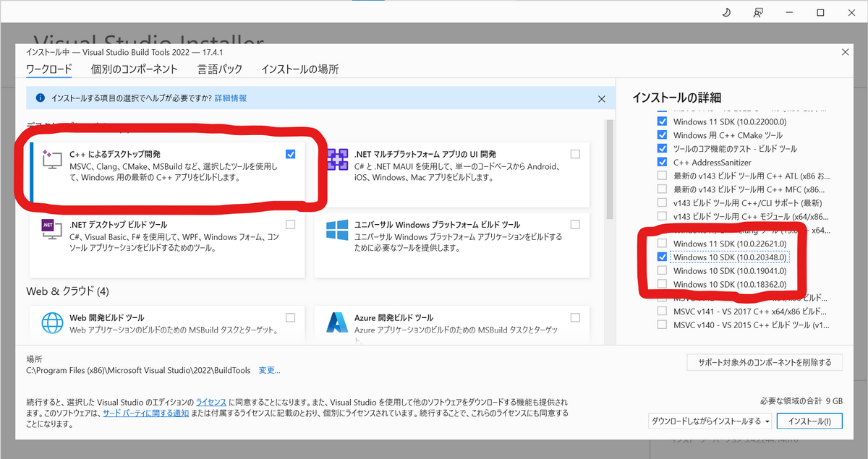Uncheck the C++ AddressSanitizer component
The image size is (868, 459).
[662, 162]
